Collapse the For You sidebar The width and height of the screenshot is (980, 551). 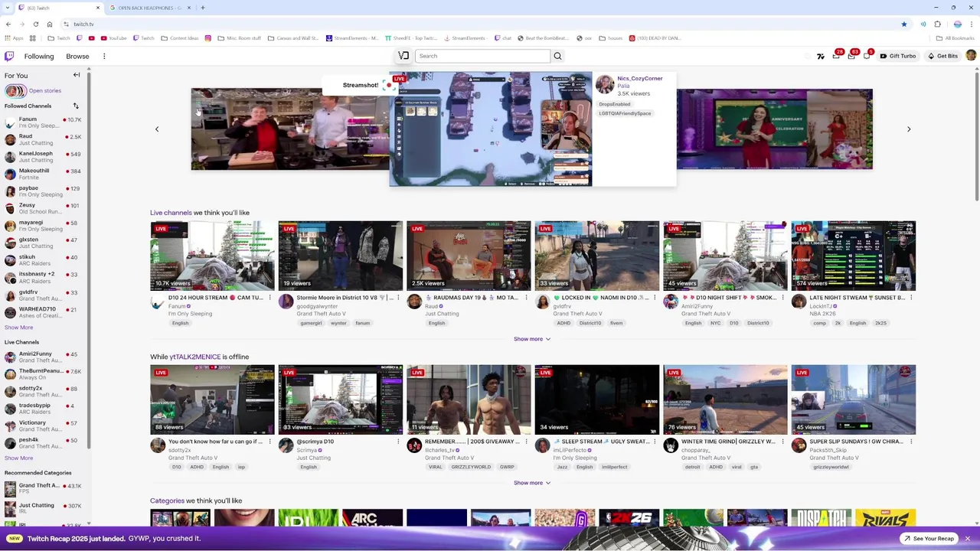[x=77, y=75]
